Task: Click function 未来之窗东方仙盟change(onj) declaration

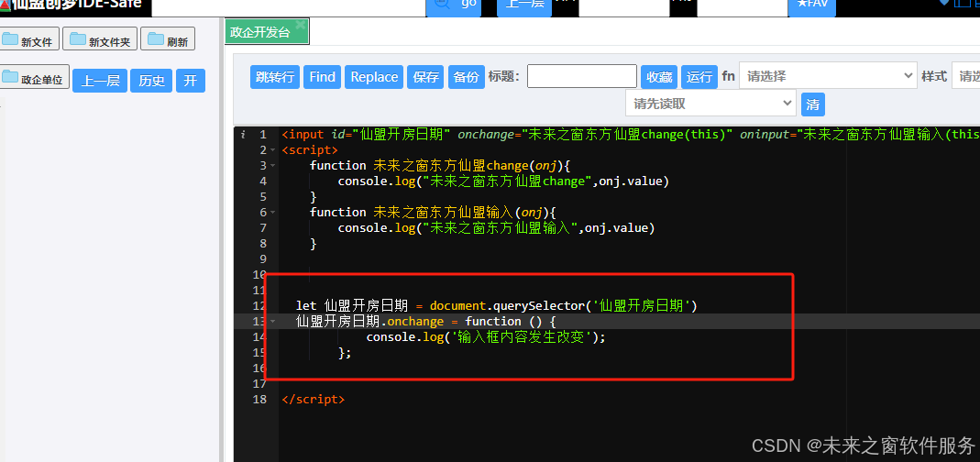Action: pos(440,166)
